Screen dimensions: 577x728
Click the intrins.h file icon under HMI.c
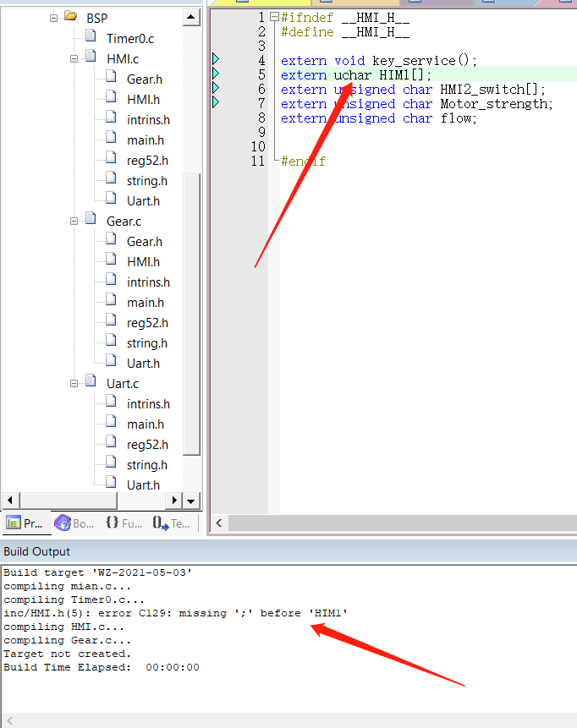[111, 117]
